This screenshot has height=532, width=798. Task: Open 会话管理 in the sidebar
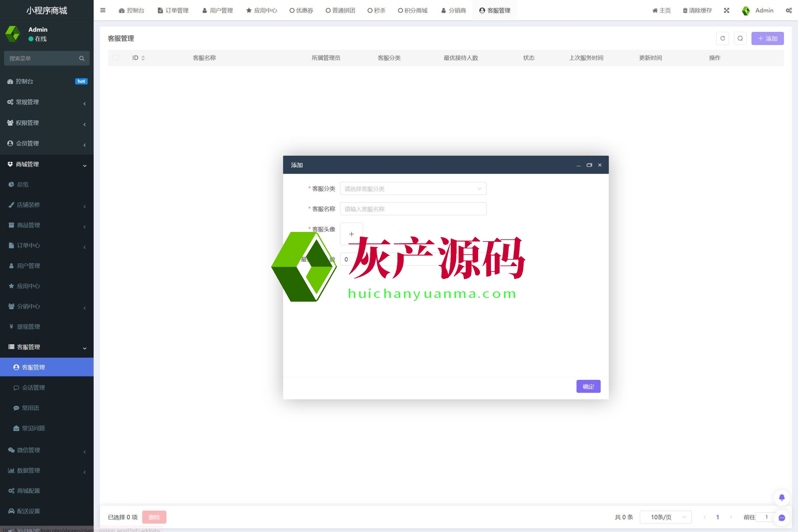click(33, 387)
